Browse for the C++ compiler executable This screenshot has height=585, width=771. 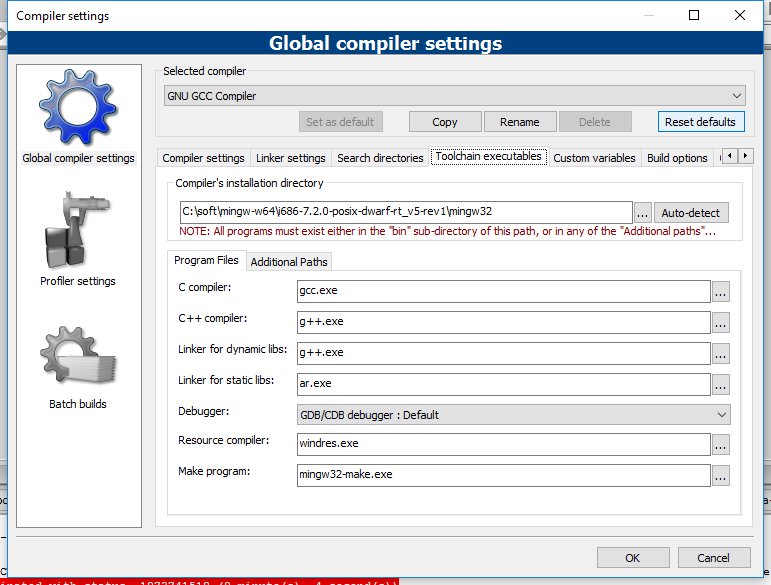[720, 322]
